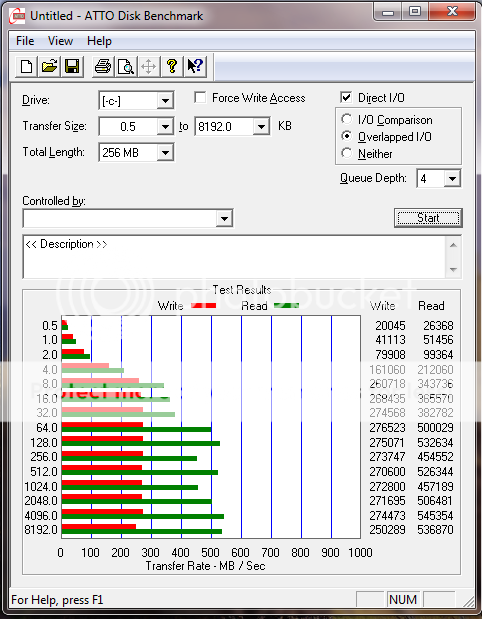Screen dimensions: 482x619
Task: Click inside the Description text box
Action: click(234, 257)
